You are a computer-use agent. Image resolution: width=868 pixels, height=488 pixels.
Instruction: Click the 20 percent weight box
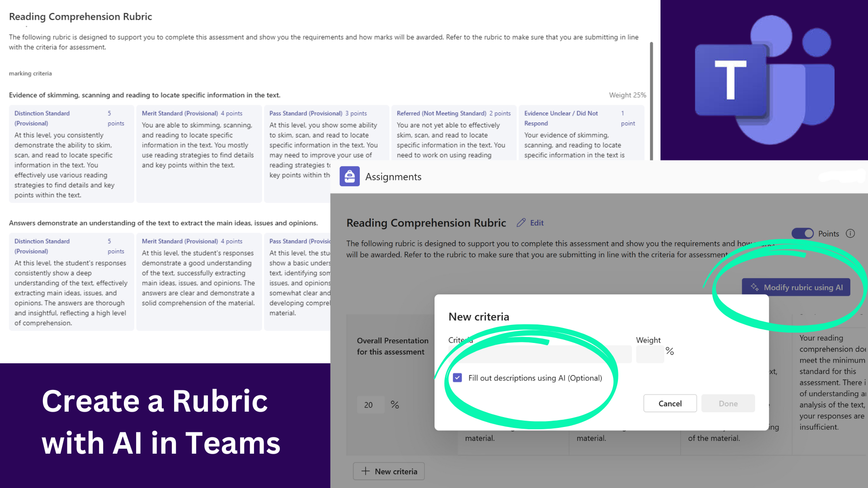pyautogui.click(x=371, y=405)
